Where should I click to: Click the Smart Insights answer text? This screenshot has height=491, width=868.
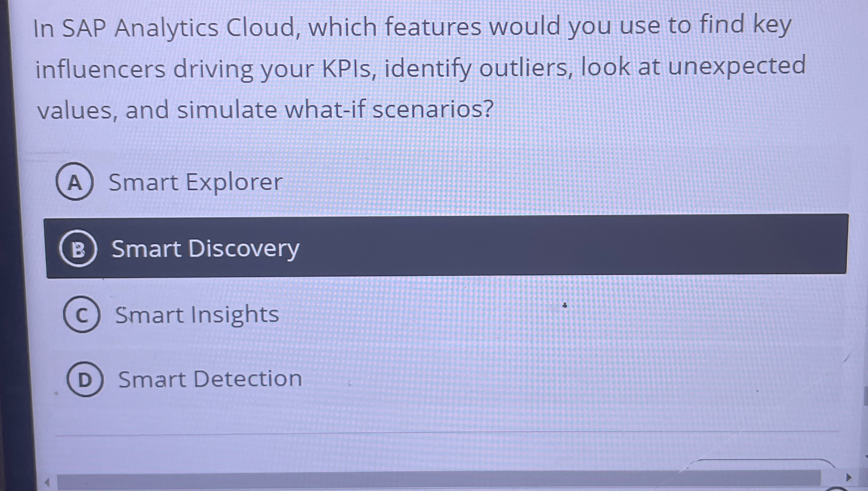pyautogui.click(x=196, y=313)
